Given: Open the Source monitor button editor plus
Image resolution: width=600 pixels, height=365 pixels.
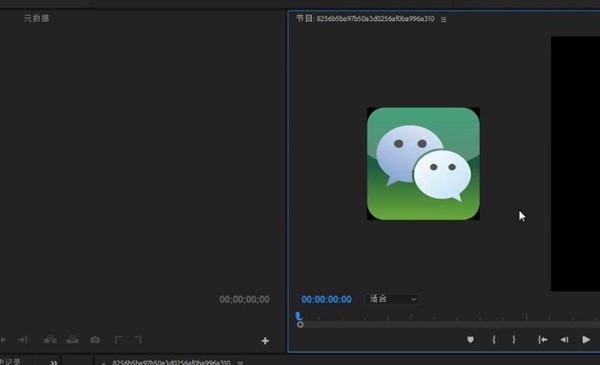Looking at the screenshot, I should (x=265, y=341).
